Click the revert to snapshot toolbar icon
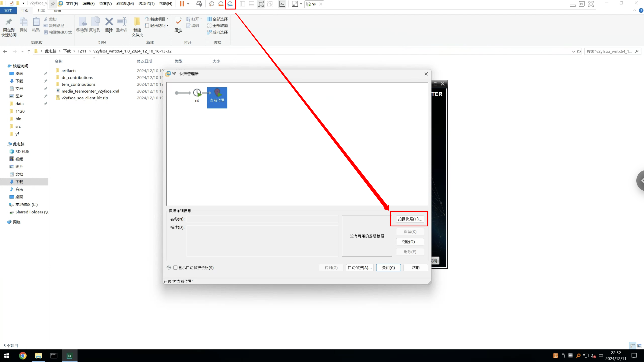644x362 pixels. (221, 4)
